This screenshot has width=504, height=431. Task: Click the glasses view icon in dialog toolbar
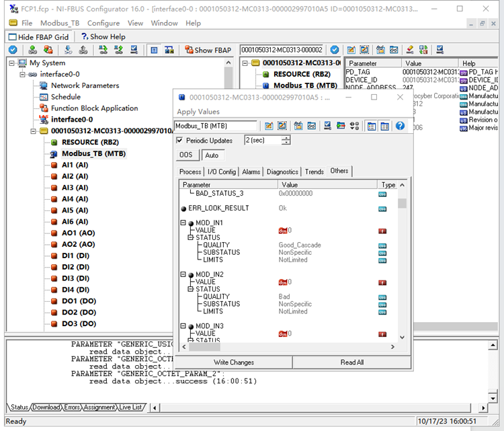point(311,126)
